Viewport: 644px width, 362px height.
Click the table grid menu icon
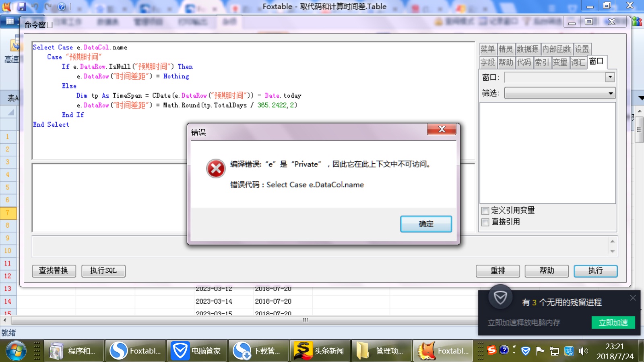click(x=10, y=21)
